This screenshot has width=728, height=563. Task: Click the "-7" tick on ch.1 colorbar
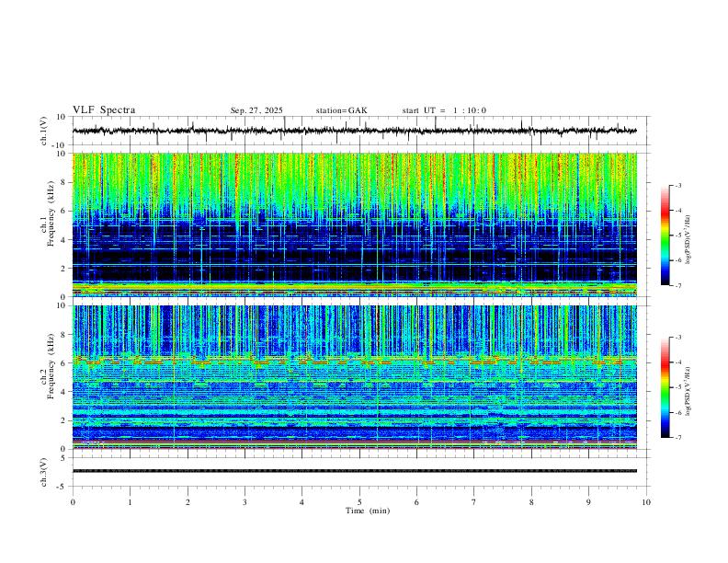point(678,286)
